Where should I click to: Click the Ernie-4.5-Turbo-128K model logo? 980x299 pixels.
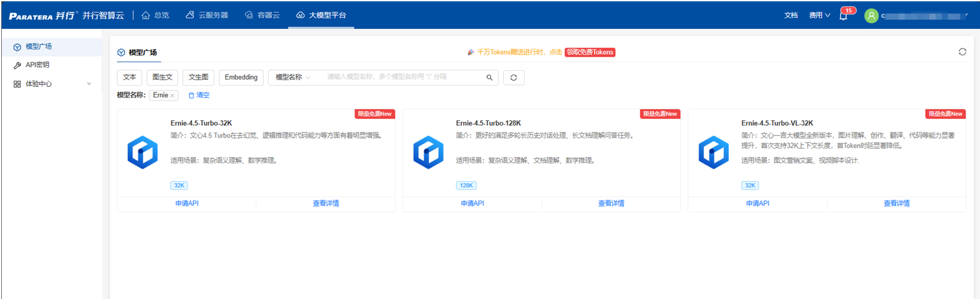(x=428, y=152)
